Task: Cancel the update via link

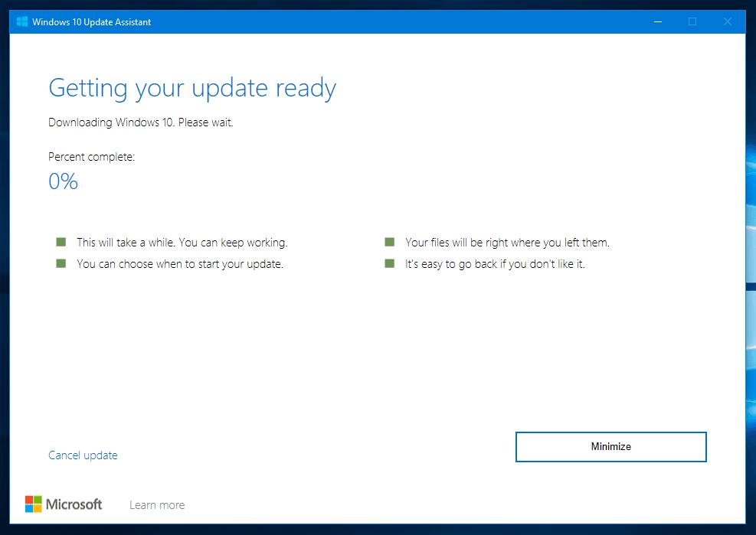Action: coord(83,455)
